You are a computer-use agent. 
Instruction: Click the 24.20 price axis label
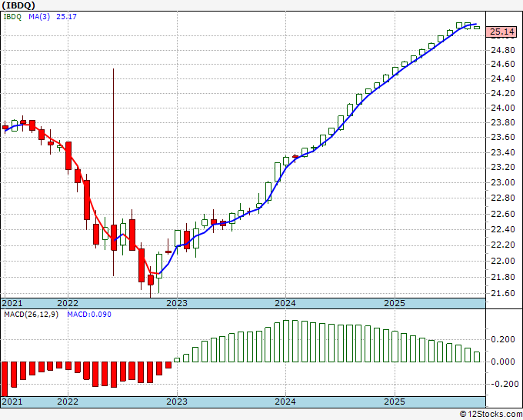click(503, 93)
